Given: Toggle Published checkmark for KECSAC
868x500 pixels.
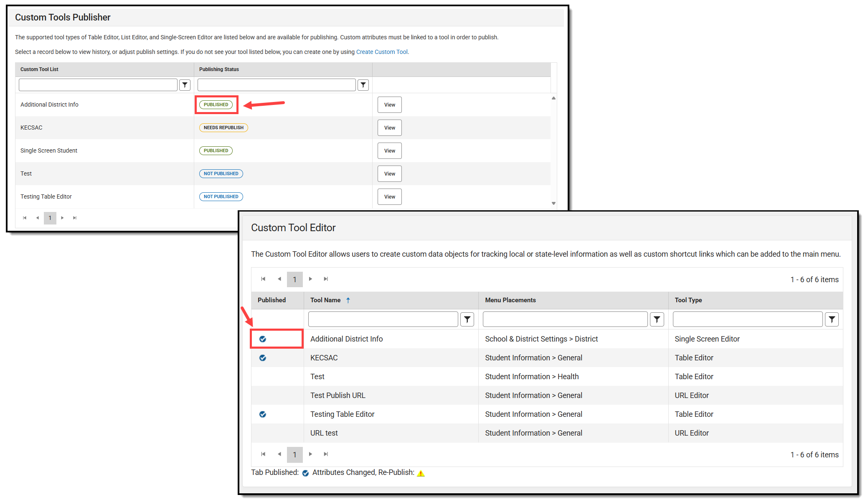Looking at the screenshot, I should [263, 358].
